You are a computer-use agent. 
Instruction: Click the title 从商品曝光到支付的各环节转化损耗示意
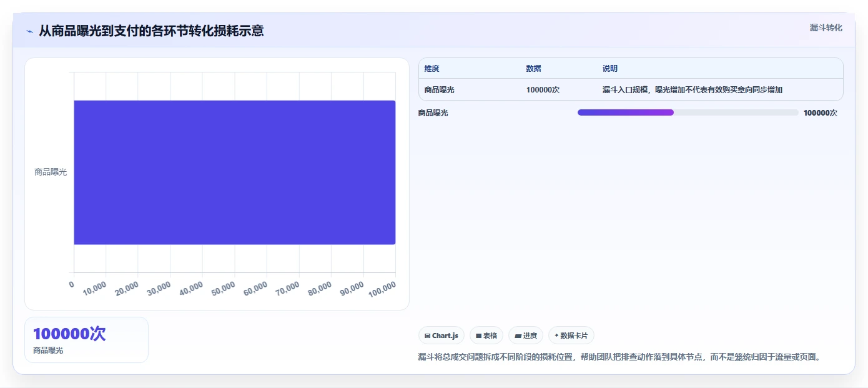point(151,31)
